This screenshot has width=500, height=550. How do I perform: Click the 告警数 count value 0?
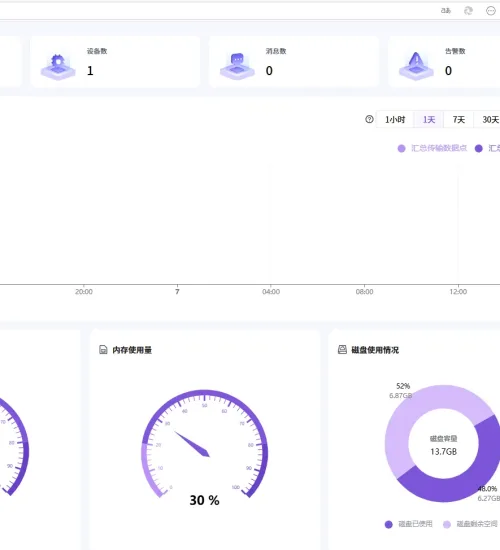[x=448, y=71]
